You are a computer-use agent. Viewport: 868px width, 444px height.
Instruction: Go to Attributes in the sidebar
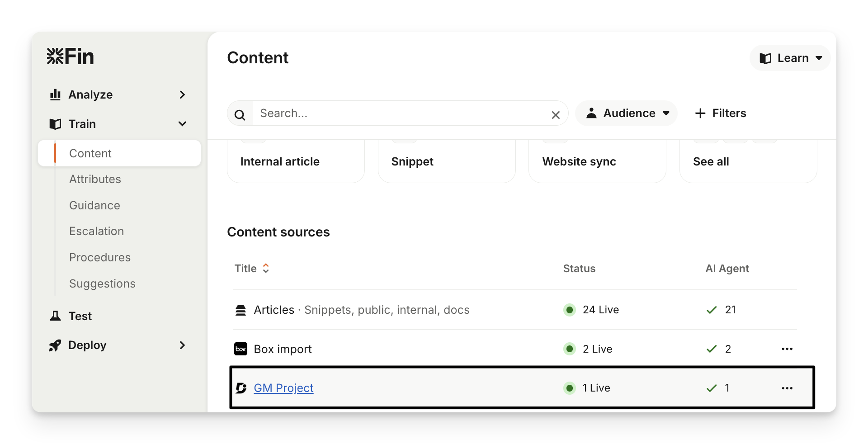pos(95,179)
